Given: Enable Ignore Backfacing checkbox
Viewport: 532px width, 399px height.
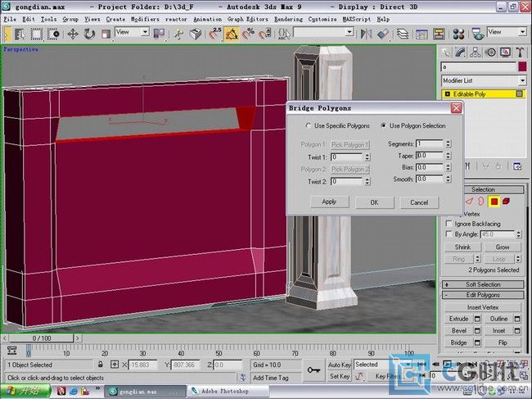Looking at the screenshot, I should [x=449, y=224].
